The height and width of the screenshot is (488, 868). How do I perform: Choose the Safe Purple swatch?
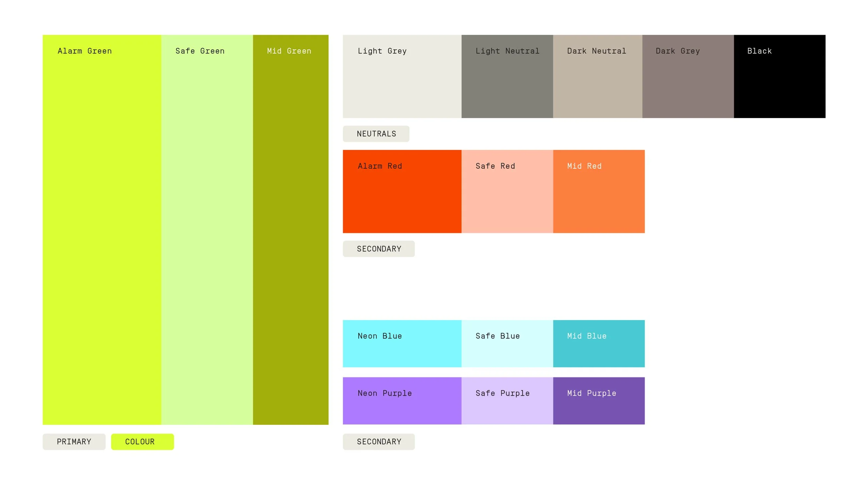point(507,401)
